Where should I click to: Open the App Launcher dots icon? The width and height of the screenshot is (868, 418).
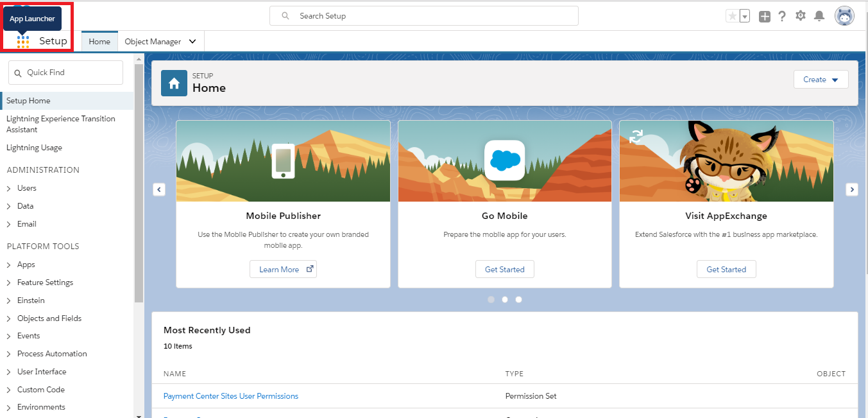point(23,42)
